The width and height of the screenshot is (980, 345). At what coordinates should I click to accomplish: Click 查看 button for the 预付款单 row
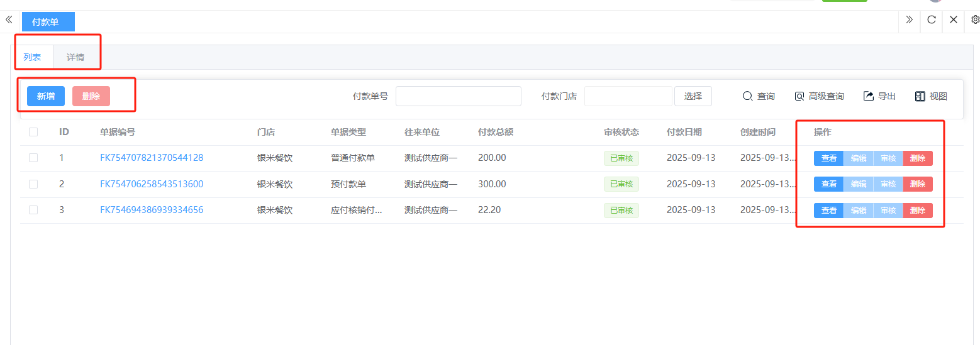pyautogui.click(x=828, y=184)
